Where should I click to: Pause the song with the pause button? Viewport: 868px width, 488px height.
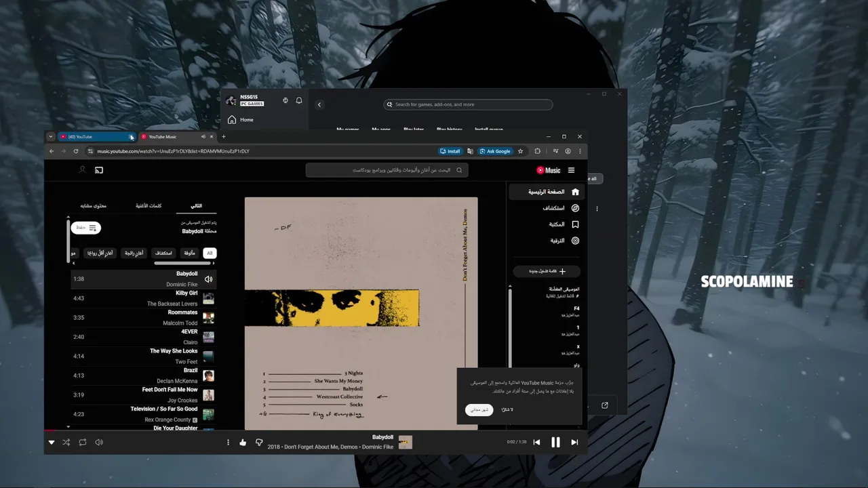click(x=555, y=442)
